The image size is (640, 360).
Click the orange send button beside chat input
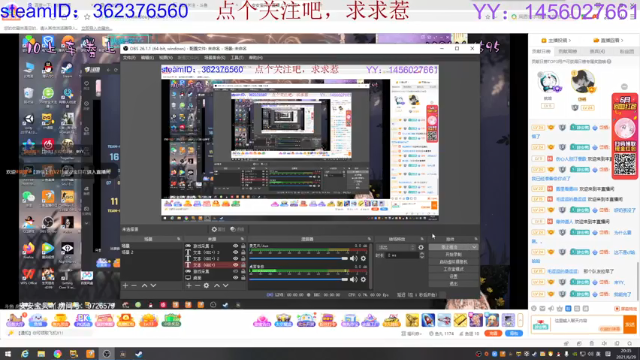630,324
